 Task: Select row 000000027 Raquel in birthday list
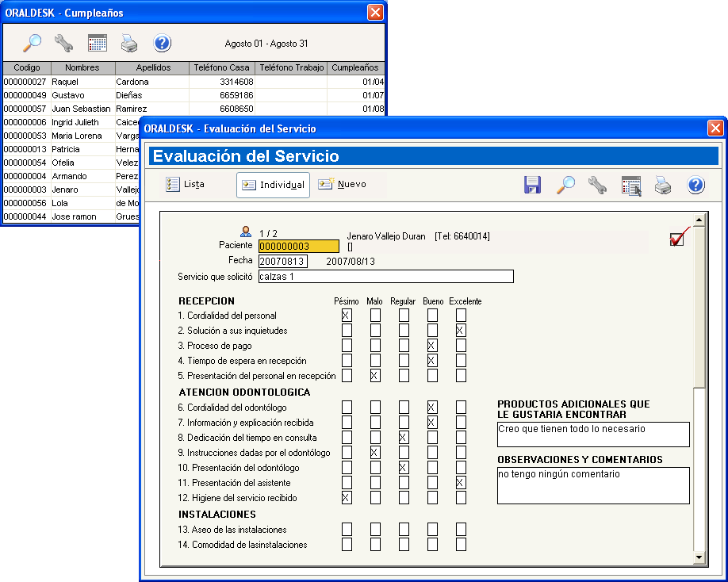click(194, 82)
